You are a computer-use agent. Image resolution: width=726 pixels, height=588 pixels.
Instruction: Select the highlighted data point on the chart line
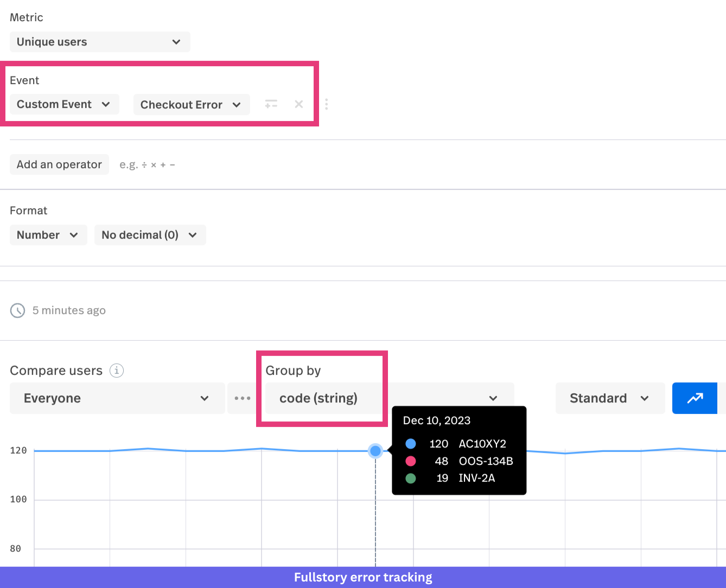pos(375,451)
